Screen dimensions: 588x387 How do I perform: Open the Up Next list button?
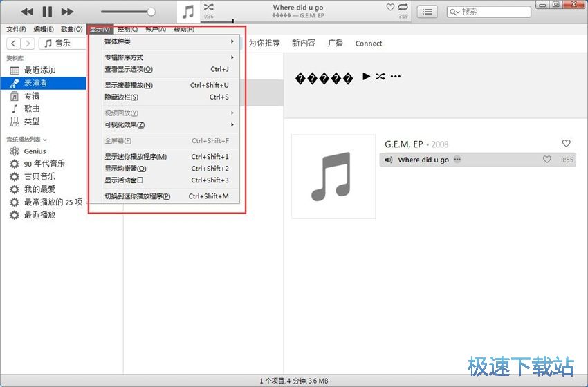pyautogui.click(x=427, y=12)
